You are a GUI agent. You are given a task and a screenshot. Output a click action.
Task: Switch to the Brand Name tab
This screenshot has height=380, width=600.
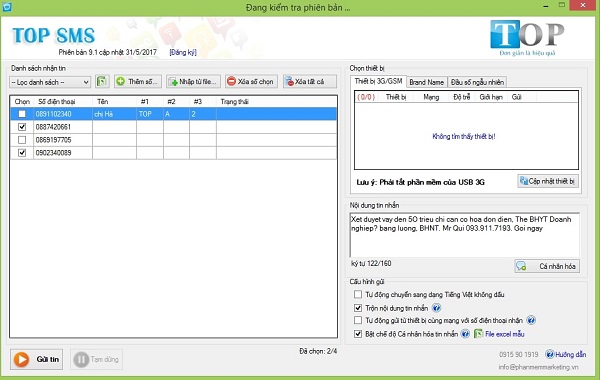click(x=426, y=82)
